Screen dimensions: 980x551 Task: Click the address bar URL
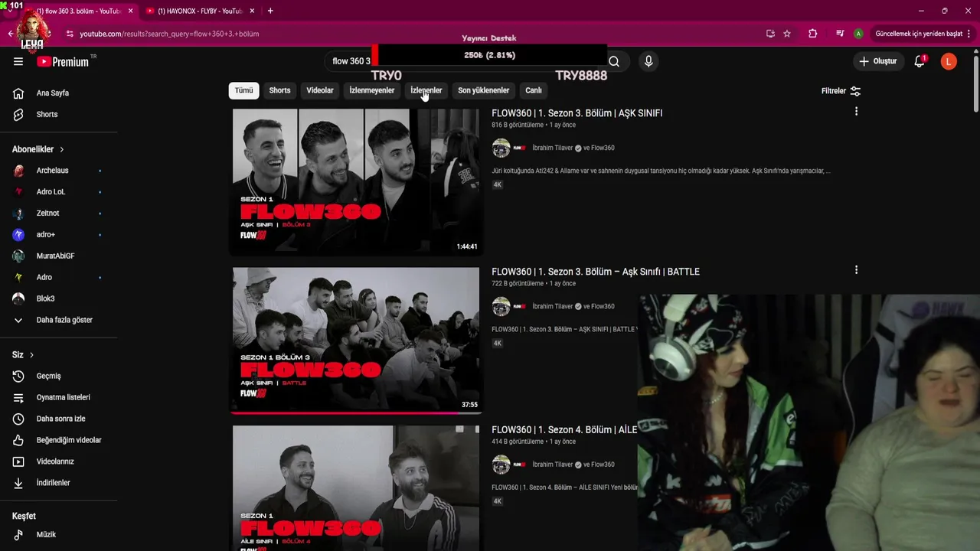(x=169, y=34)
